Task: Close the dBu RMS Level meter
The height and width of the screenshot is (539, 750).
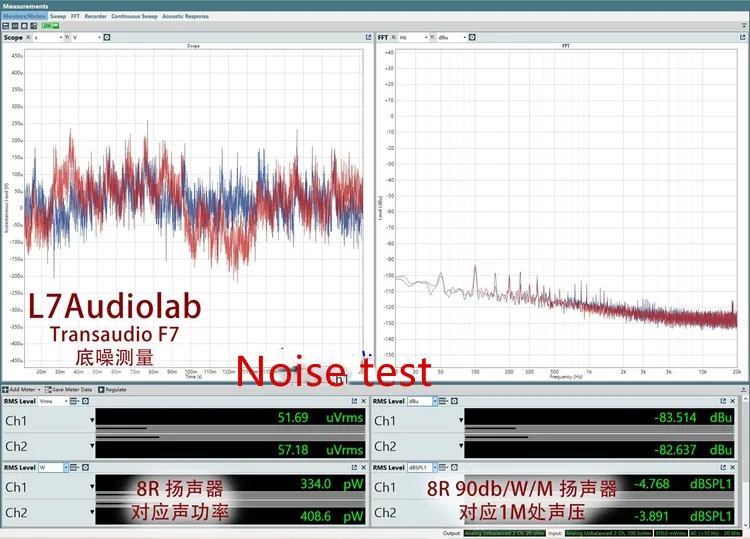Action: tap(733, 401)
